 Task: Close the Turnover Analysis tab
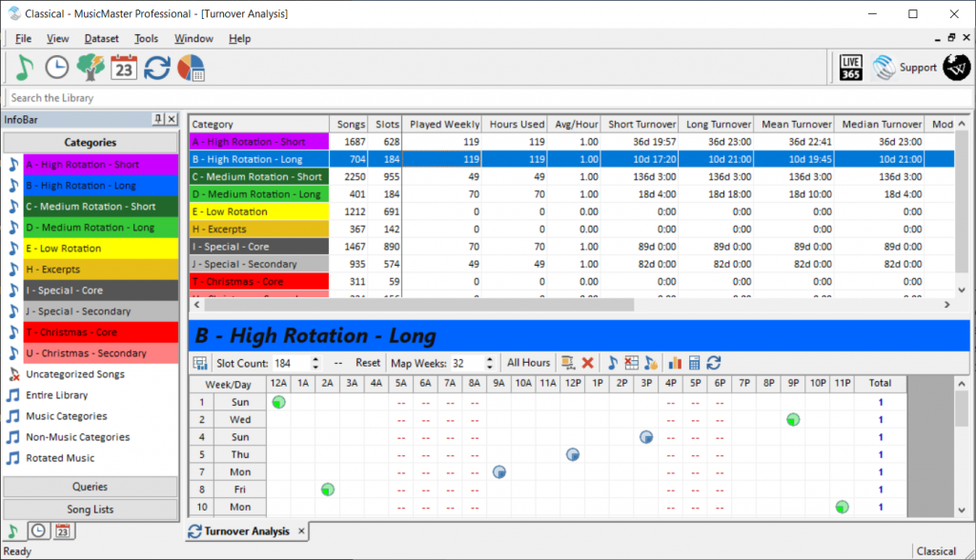click(301, 531)
